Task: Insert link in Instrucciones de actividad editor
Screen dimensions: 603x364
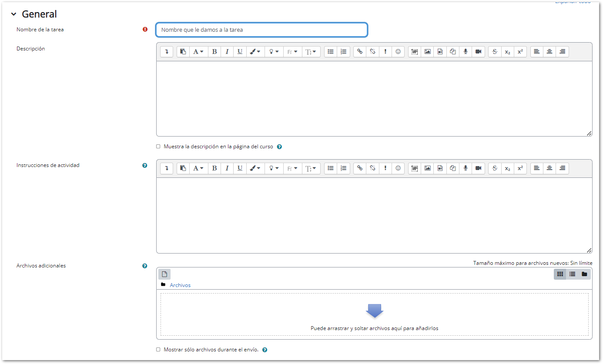Action: click(x=360, y=168)
